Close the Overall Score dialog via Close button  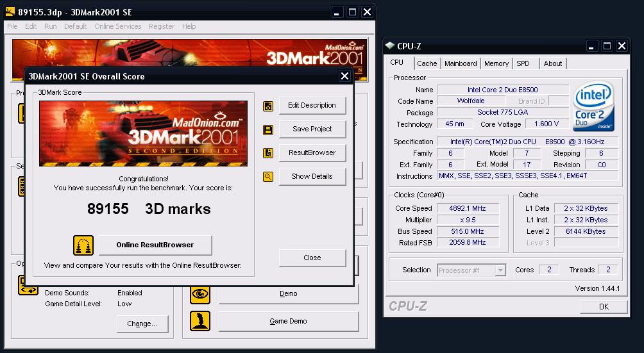[x=312, y=258]
